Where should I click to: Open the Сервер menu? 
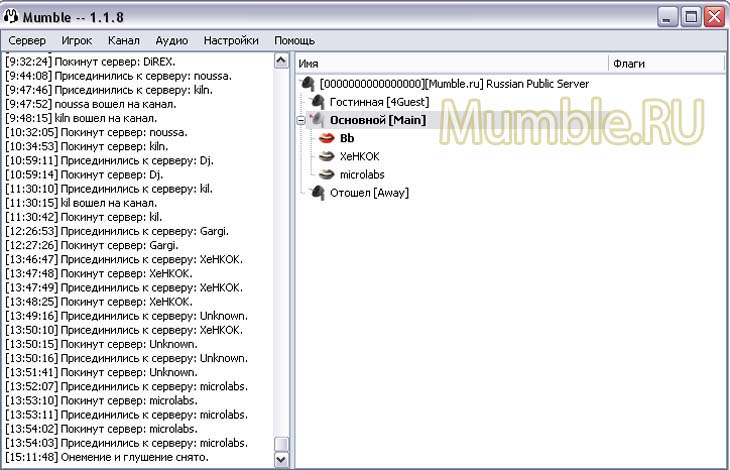click(x=27, y=41)
